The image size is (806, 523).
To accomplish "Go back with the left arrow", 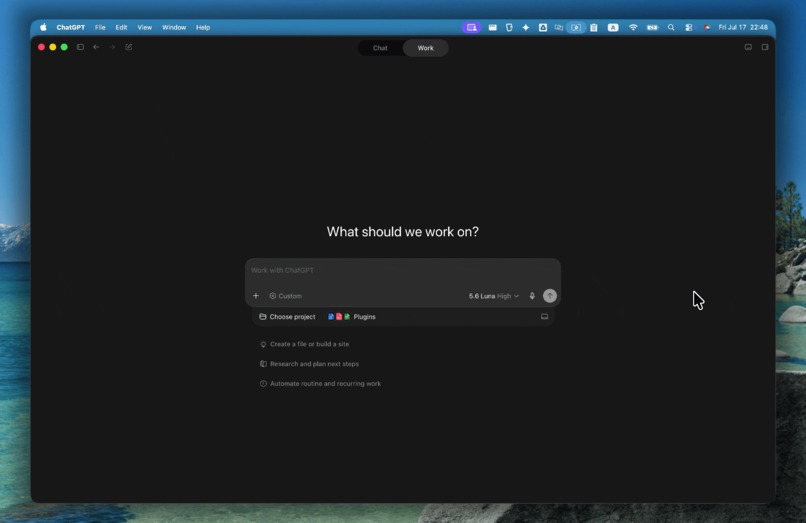I will (96, 47).
